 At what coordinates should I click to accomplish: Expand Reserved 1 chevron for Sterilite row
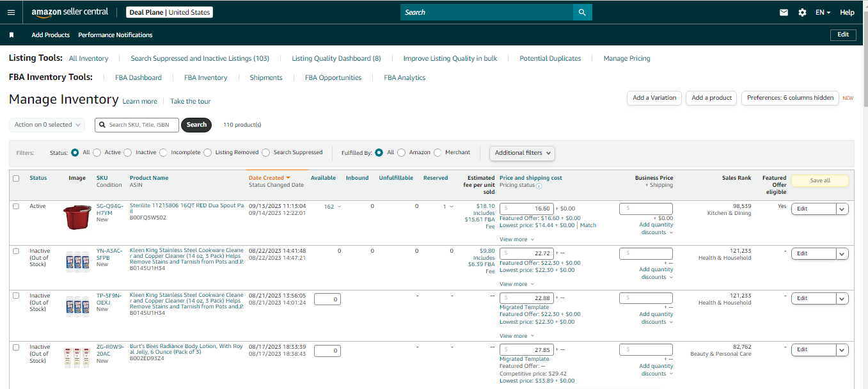[451, 207]
